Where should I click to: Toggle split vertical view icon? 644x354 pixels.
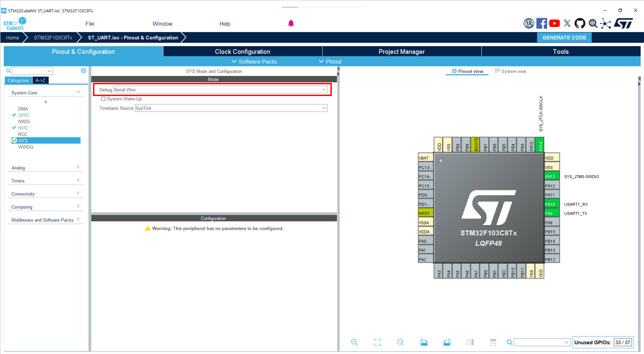tap(470, 342)
